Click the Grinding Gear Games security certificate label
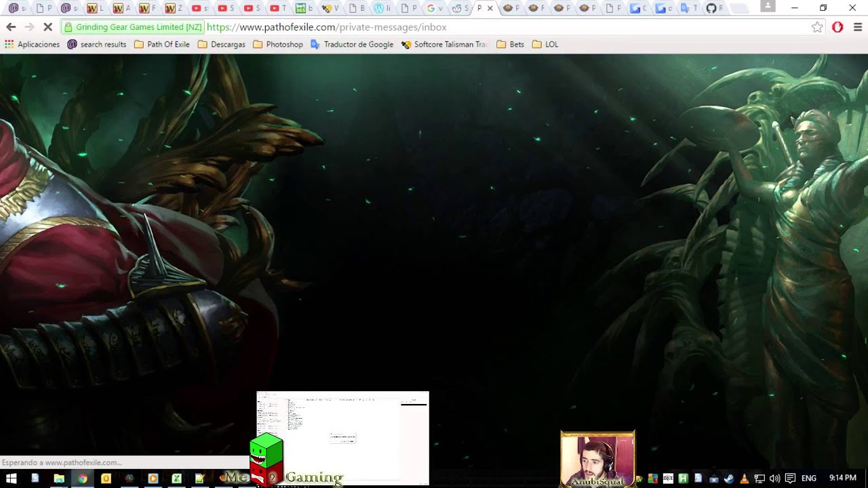Screen dimensions: 868x488 tap(133, 27)
